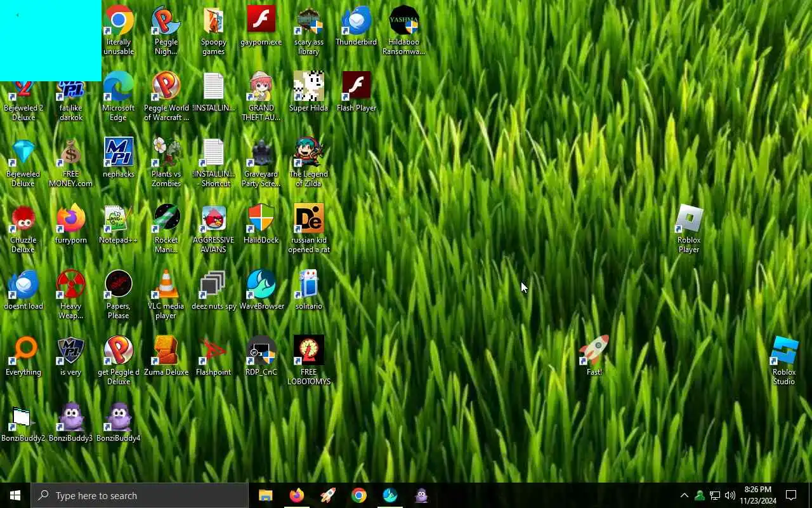Switch to Chrome on the taskbar
Image resolution: width=812 pixels, height=508 pixels.
[x=359, y=495]
